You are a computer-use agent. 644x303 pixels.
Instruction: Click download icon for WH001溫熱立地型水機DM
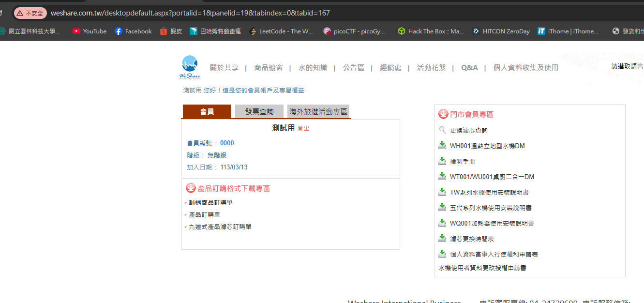coord(442,145)
